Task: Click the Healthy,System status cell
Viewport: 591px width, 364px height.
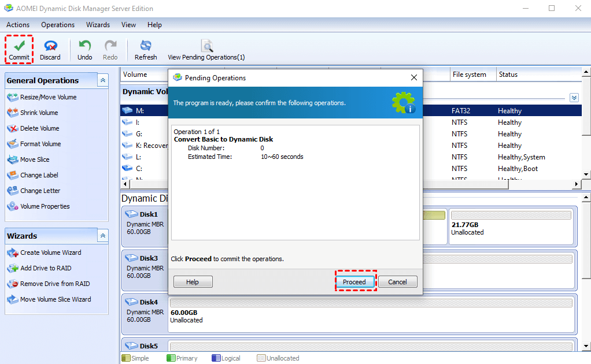Action: 521,157
